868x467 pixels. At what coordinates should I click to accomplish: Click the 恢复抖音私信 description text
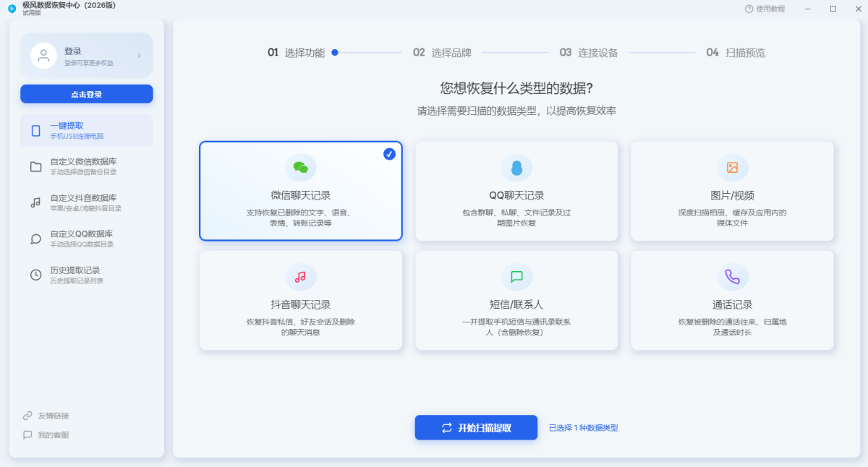tap(300, 327)
